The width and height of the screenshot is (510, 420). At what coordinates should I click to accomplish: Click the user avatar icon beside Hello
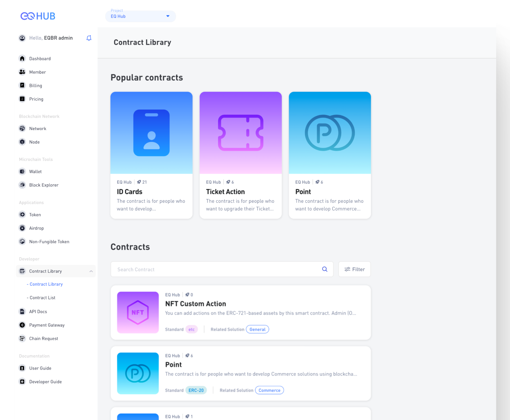tap(22, 38)
